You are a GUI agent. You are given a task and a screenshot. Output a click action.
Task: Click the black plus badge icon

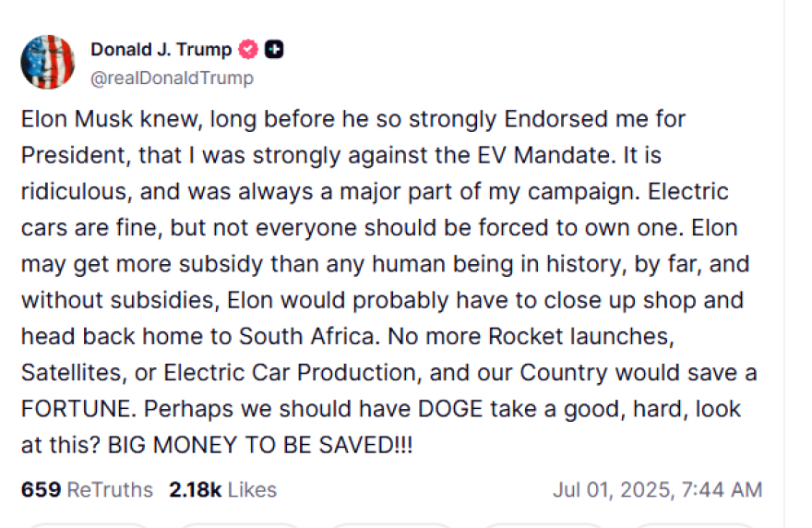point(274,49)
